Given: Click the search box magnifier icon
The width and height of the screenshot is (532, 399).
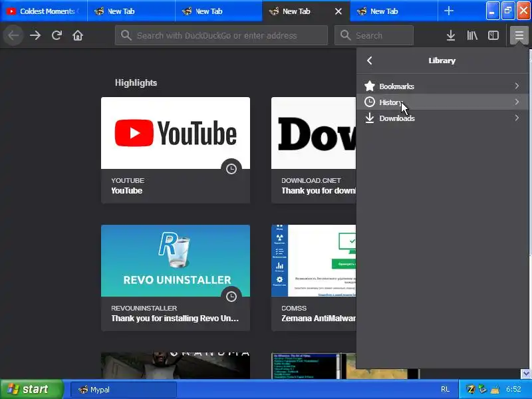Looking at the screenshot, I should tap(345, 35).
